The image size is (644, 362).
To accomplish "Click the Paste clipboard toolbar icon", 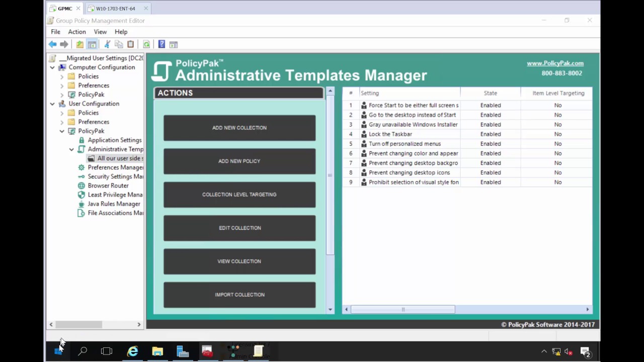I will [x=130, y=44].
